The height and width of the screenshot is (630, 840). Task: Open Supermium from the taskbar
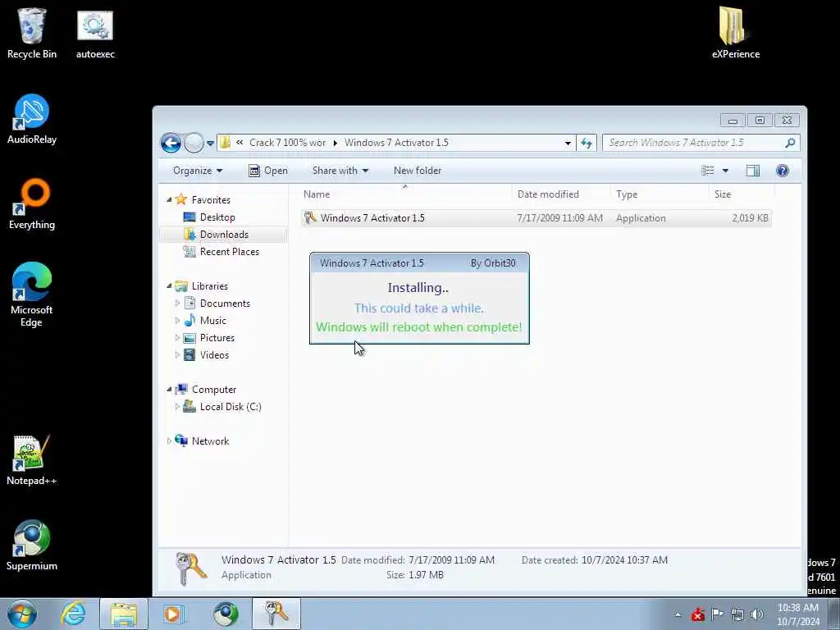pyautogui.click(x=226, y=614)
